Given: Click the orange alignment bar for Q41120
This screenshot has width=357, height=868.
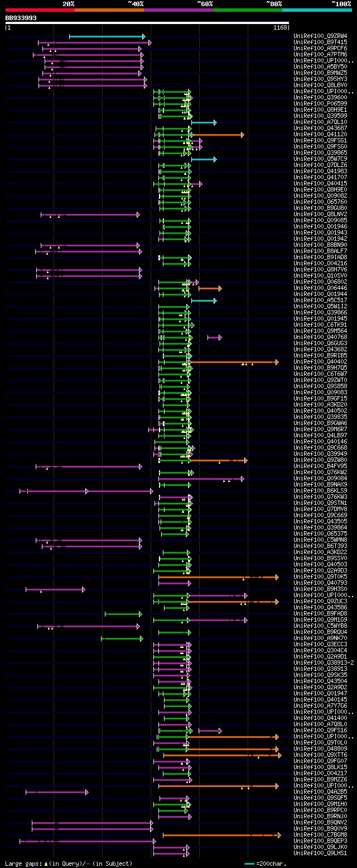Looking at the screenshot, I should click(x=218, y=135).
